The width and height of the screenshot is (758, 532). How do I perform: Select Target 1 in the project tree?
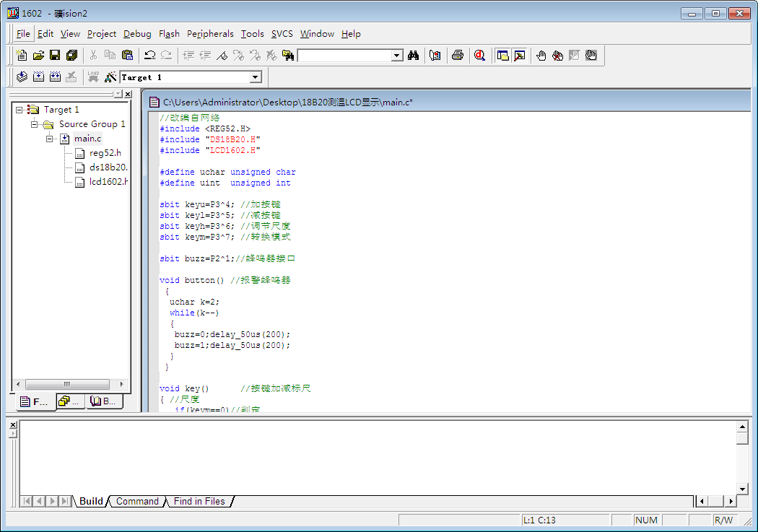coord(61,110)
